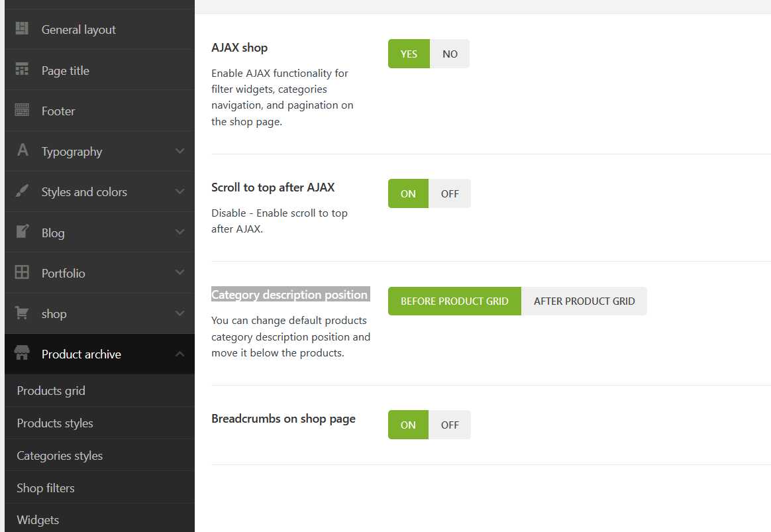Select AFTER PRODUCT GRID description position
Screen dimensions: 771x532
(584, 301)
